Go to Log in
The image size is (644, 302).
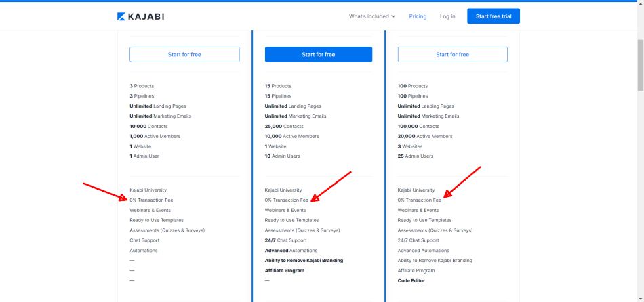point(447,16)
